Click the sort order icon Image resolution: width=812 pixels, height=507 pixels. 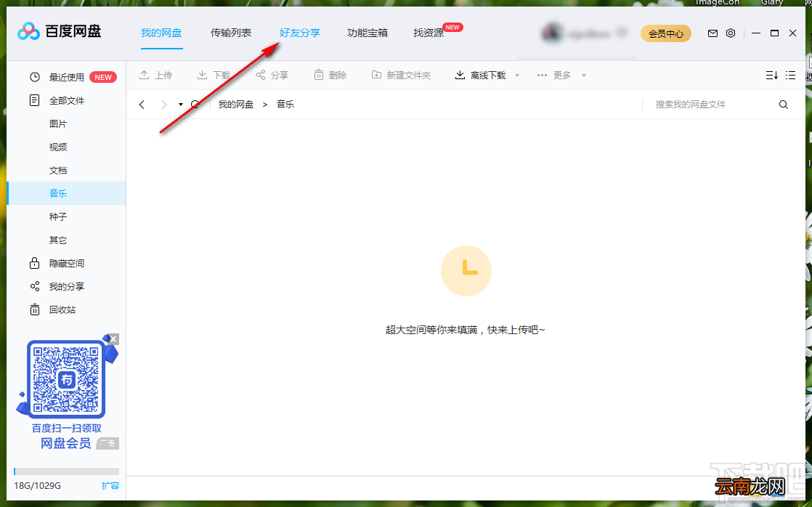click(771, 75)
